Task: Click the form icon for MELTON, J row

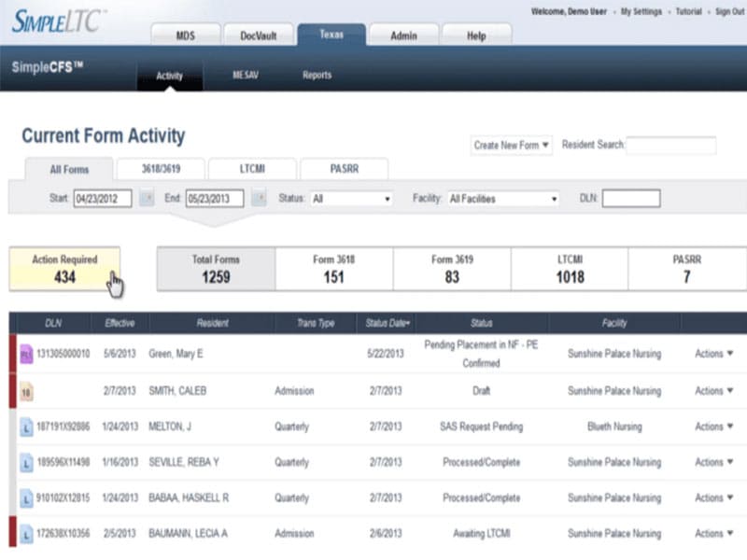Action: point(26,427)
